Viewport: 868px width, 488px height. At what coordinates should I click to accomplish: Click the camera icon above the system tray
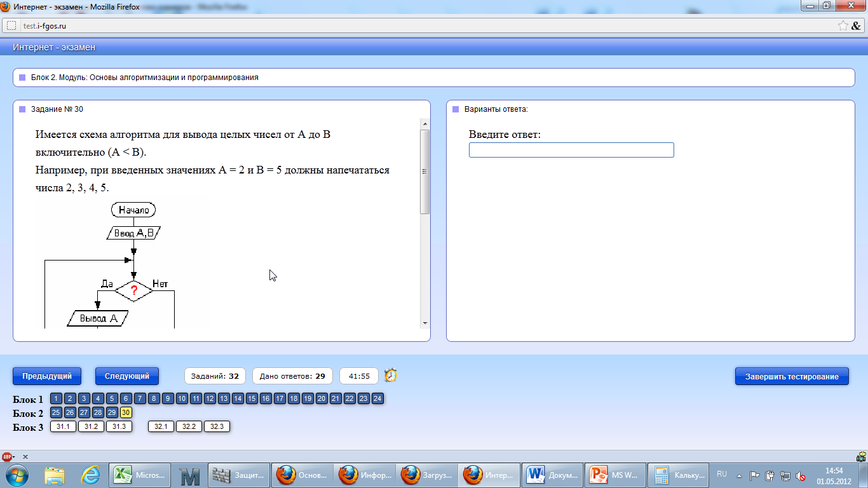point(862,456)
